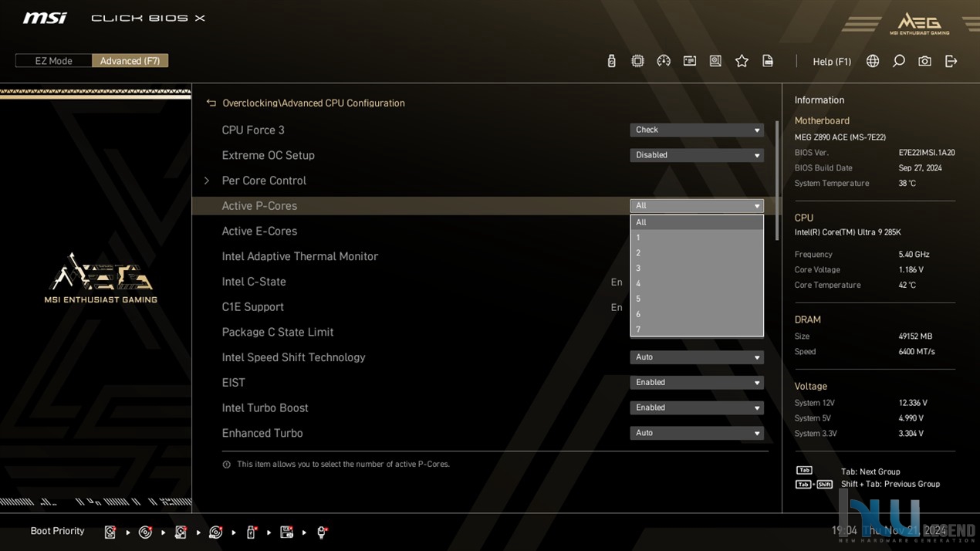The width and height of the screenshot is (980, 551).
Task: Open the CPU Force 3 dropdown
Action: click(x=697, y=130)
